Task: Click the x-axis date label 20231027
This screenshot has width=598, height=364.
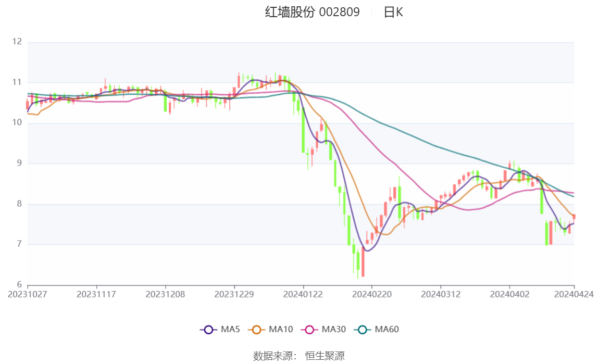Action: click(x=28, y=295)
